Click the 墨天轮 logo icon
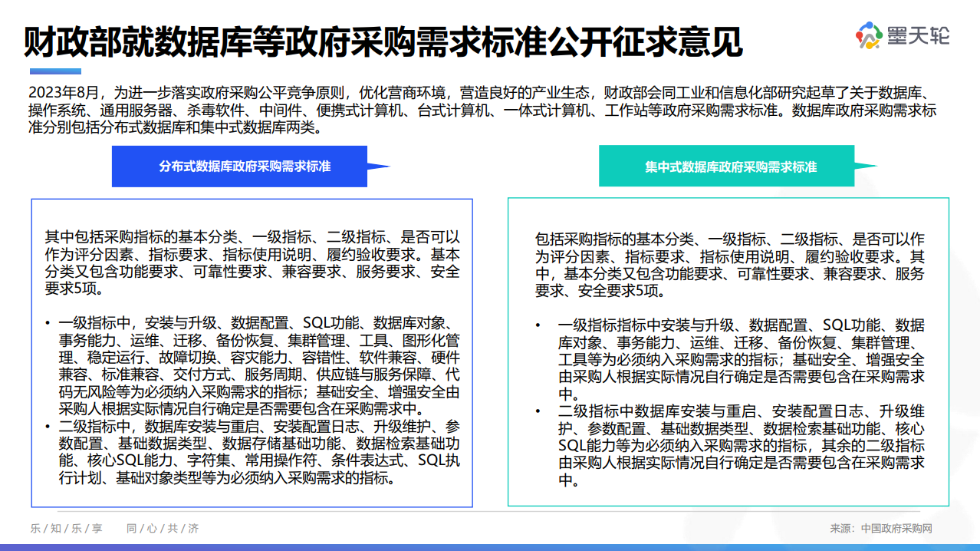The image size is (980, 551). [x=870, y=35]
